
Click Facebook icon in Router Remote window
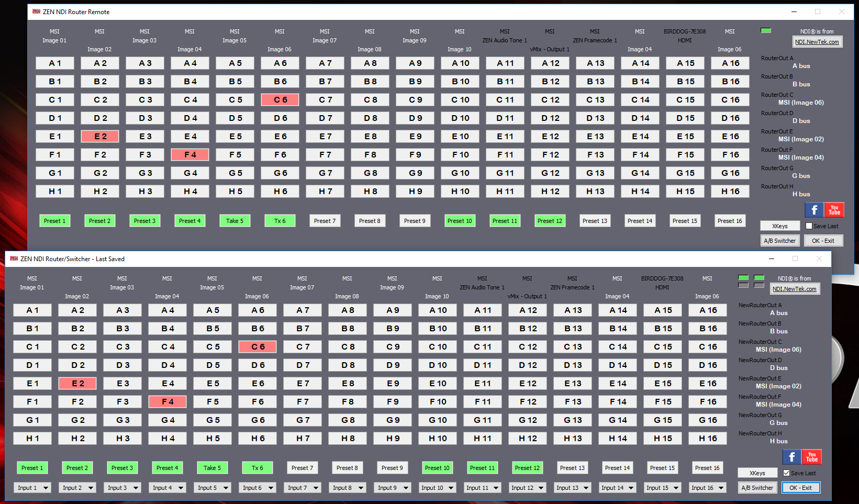tap(814, 210)
